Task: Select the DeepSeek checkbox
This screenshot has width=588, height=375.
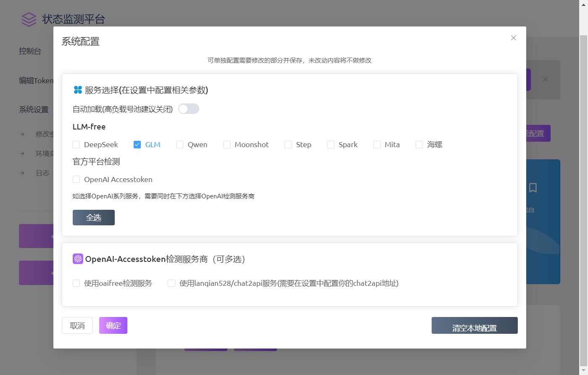Action: [x=76, y=144]
